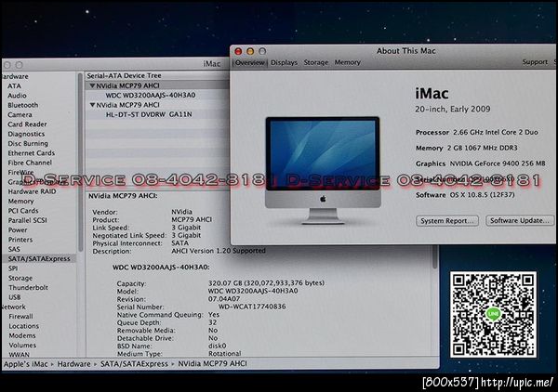The image size is (558, 392).
Task: Click the iMac picture in About This Mac
Action: coord(323,171)
